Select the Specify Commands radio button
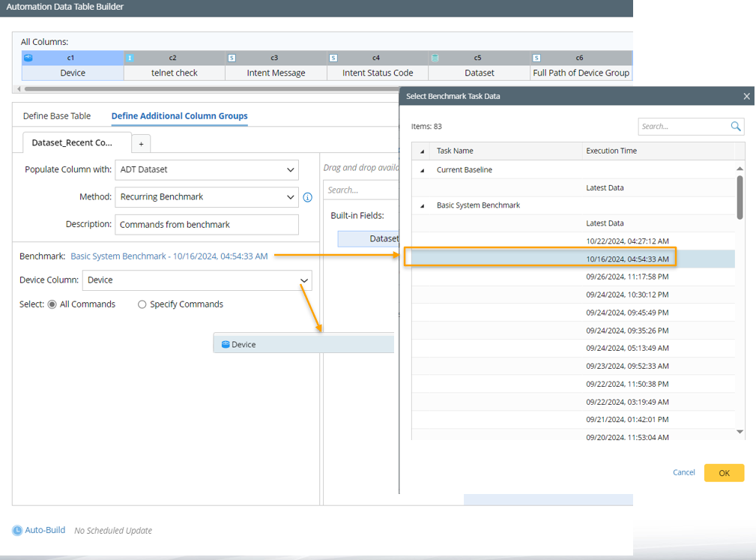Screen dimensions: 756x560 (142, 304)
